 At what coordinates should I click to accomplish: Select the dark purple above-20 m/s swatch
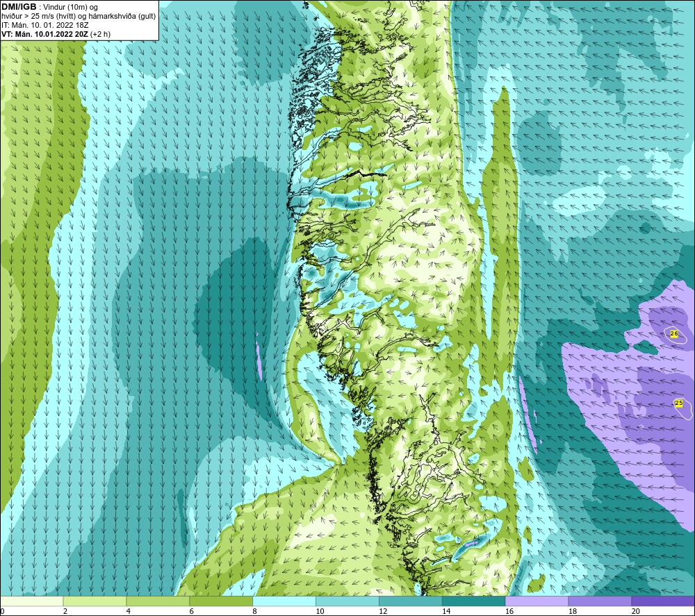tap(663, 601)
